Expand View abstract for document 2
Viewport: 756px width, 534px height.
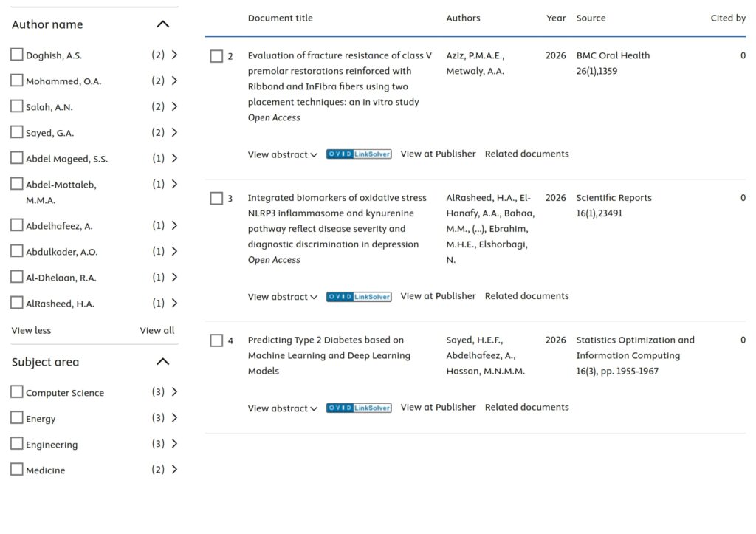click(283, 154)
